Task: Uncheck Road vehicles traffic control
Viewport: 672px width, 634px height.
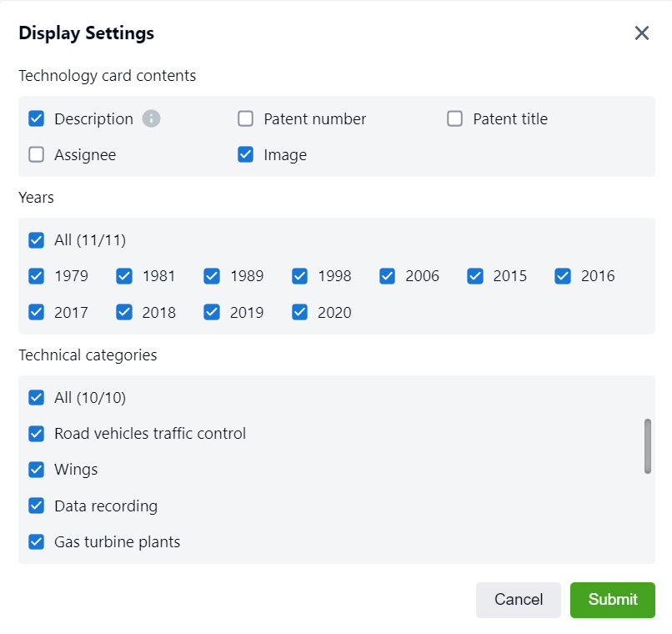Action: [x=37, y=434]
